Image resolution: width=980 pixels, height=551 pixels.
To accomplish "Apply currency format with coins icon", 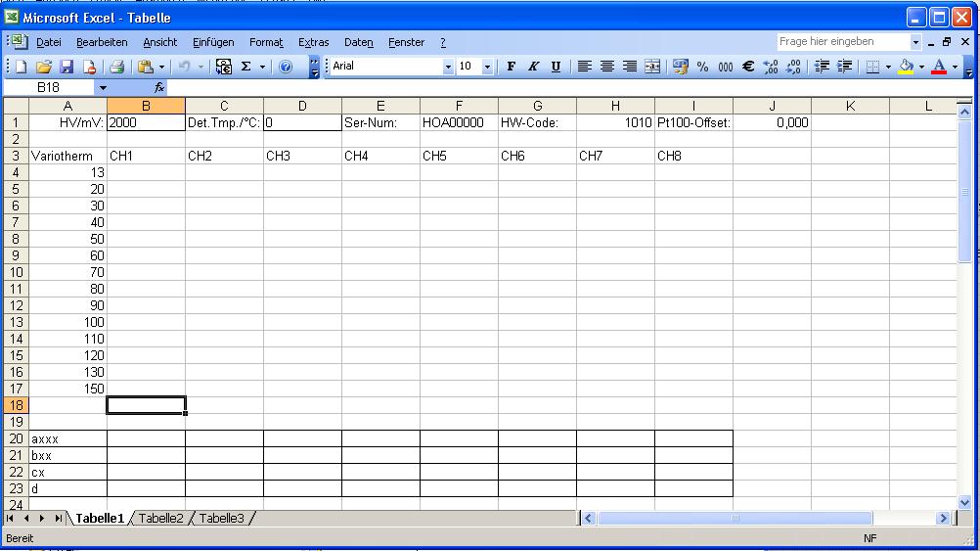I will (680, 67).
